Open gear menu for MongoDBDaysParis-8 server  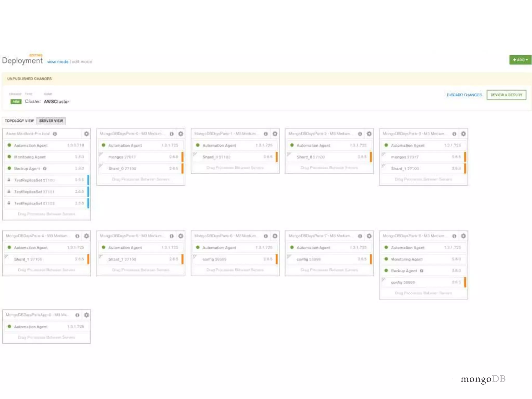463,236
